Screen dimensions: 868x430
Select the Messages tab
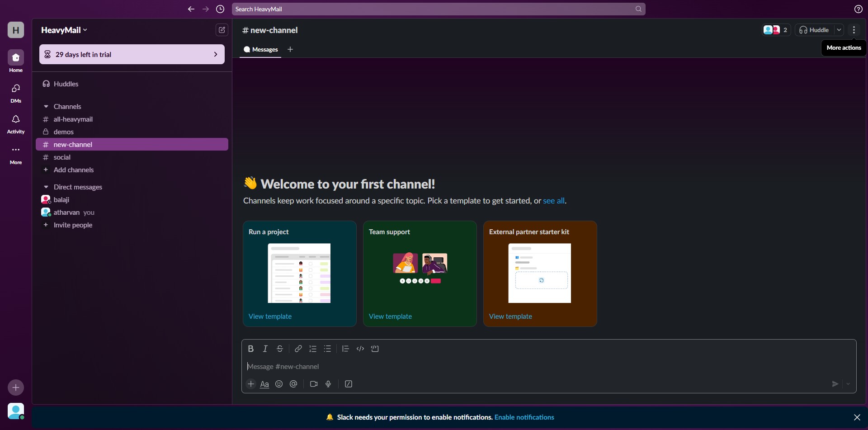pyautogui.click(x=260, y=50)
